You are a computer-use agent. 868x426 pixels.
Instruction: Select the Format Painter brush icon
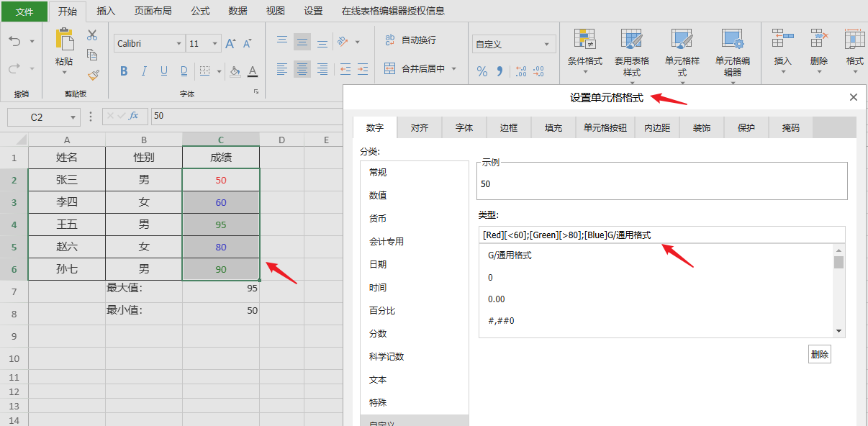pos(92,75)
